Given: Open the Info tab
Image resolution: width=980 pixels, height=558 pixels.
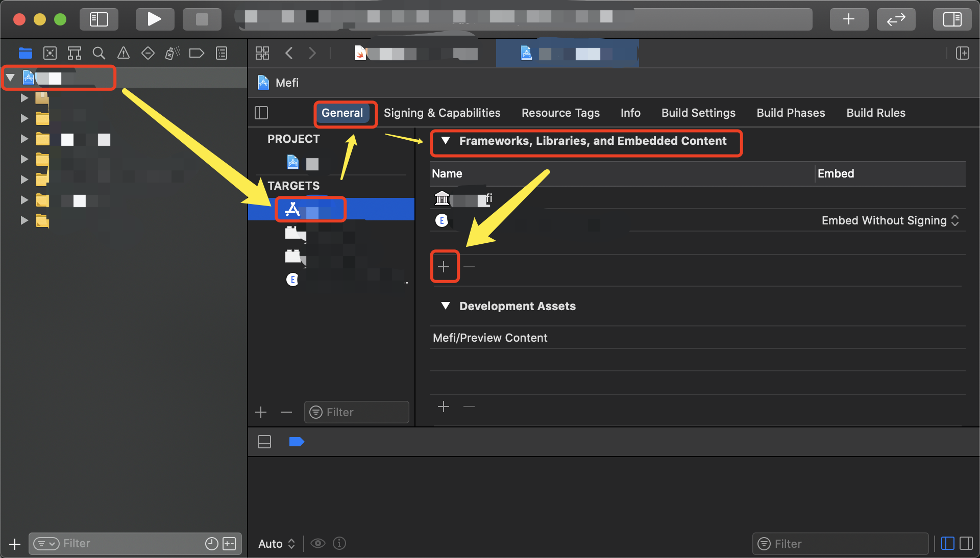Looking at the screenshot, I should 630,113.
